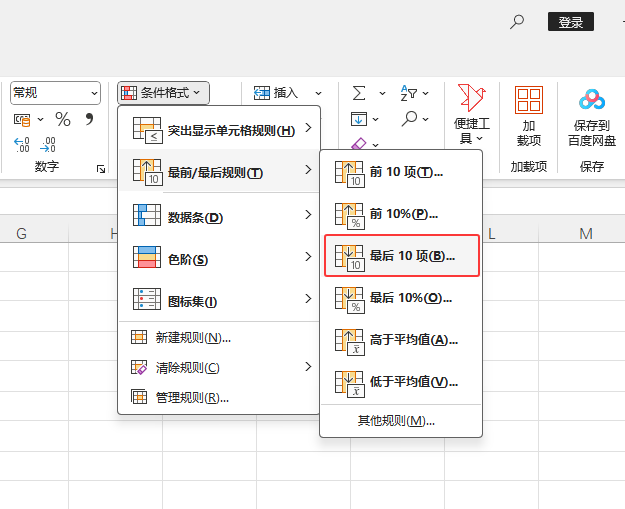Viewport: 625px width, 509px height.
Task: Click the 突出显示单元格规则 icon
Action: pos(147,130)
